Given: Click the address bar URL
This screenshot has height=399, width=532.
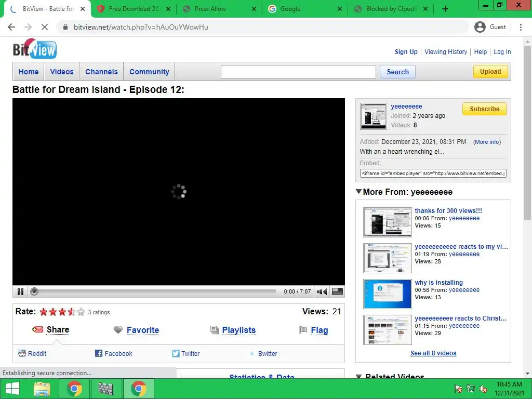Looking at the screenshot, I should click(x=141, y=27).
